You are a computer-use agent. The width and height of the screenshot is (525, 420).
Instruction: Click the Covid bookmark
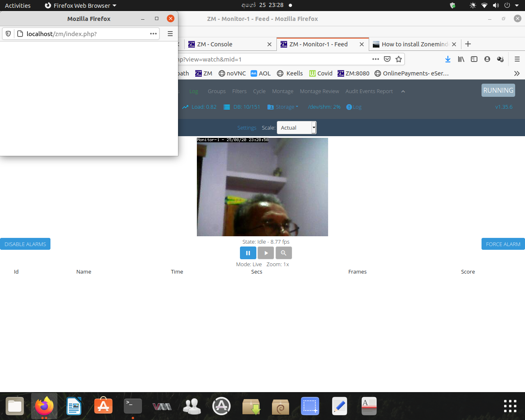click(x=321, y=73)
